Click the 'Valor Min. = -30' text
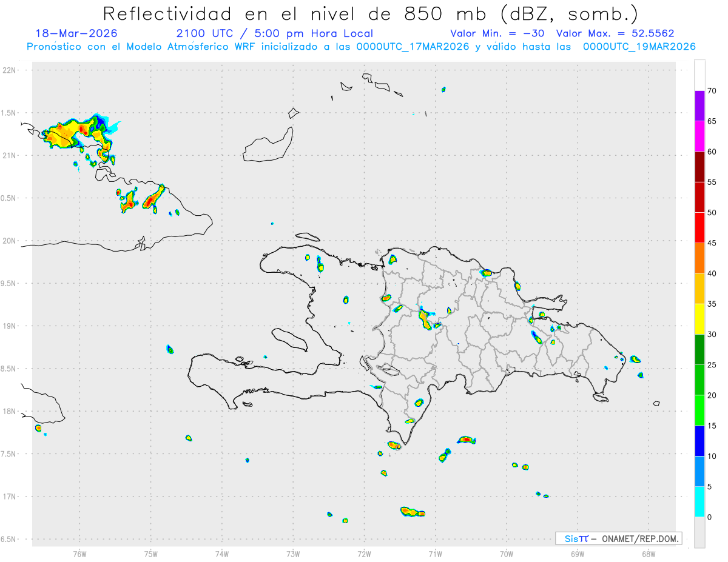This screenshot has height=562, width=728. pyautogui.click(x=497, y=33)
